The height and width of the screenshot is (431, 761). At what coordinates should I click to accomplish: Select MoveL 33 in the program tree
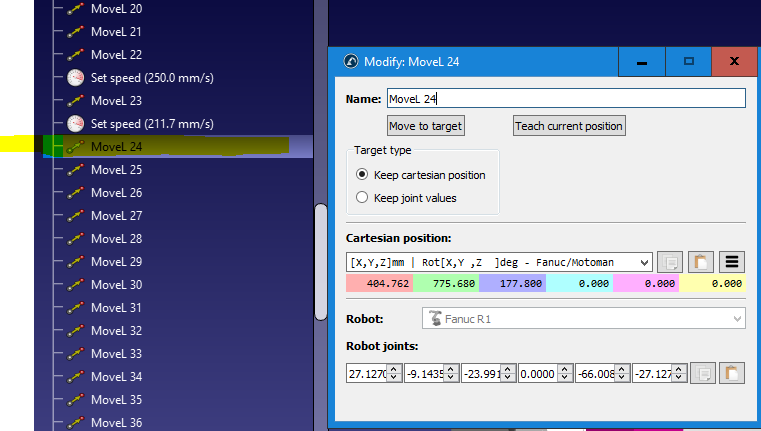(x=116, y=354)
